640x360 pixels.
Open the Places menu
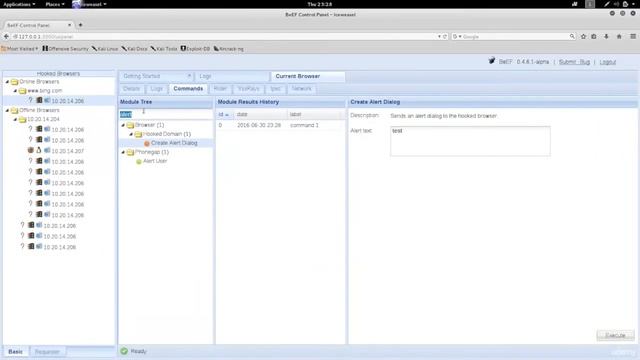(55, 4)
